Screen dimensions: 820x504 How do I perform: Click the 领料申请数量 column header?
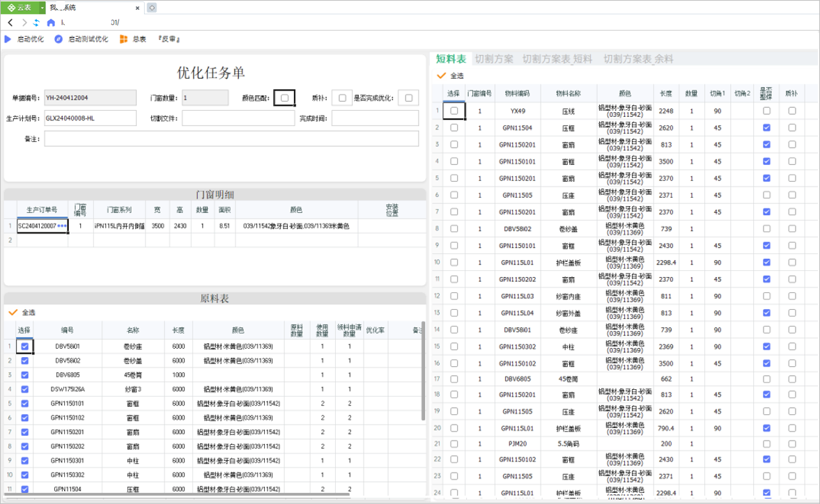tap(349, 330)
